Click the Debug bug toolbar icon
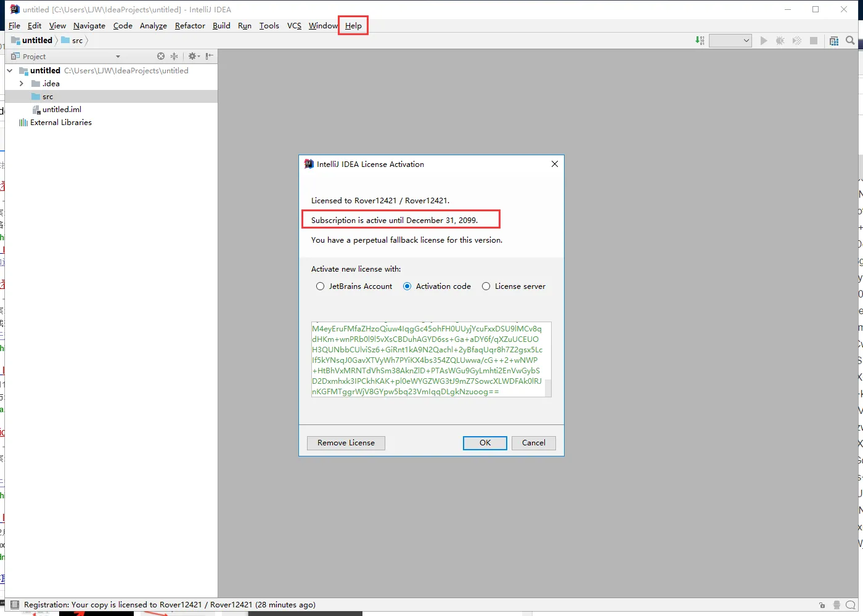 tap(780, 41)
